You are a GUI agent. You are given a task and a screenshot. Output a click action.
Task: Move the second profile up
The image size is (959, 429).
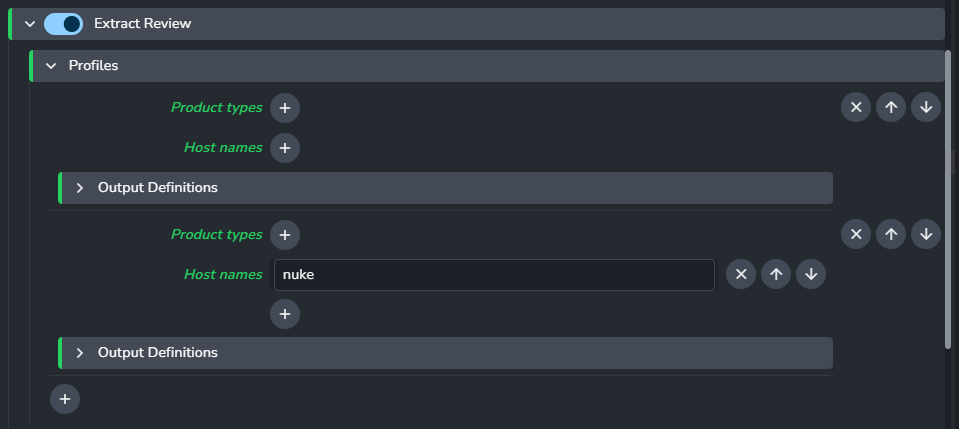891,234
